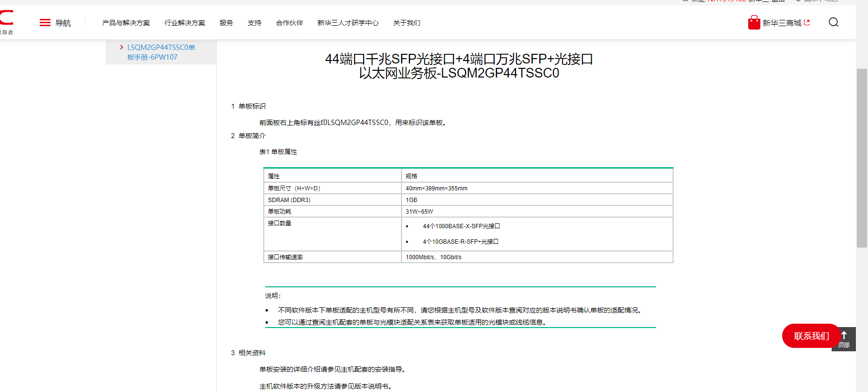
Task: Click the note starting 不同软件版本下单板适配
Action: (x=461, y=310)
